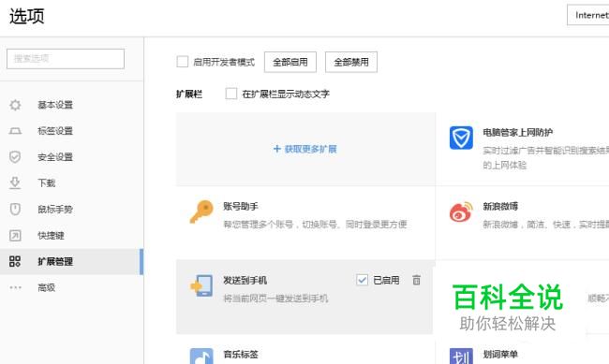Open the 标签设置 section
This screenshot has width=609, height=364.
tap(72, 131)
